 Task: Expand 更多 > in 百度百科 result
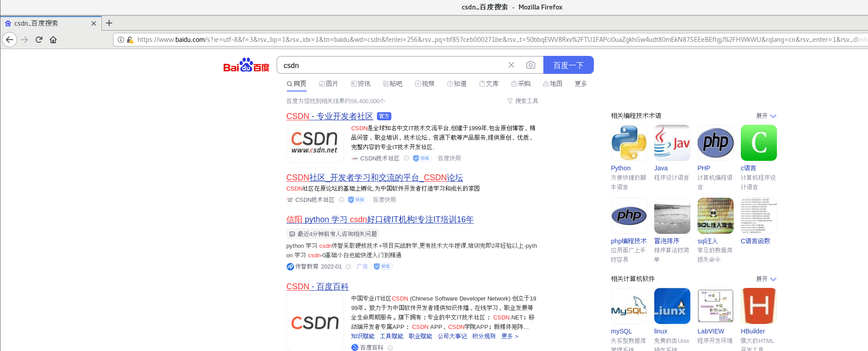coord(510,336)
